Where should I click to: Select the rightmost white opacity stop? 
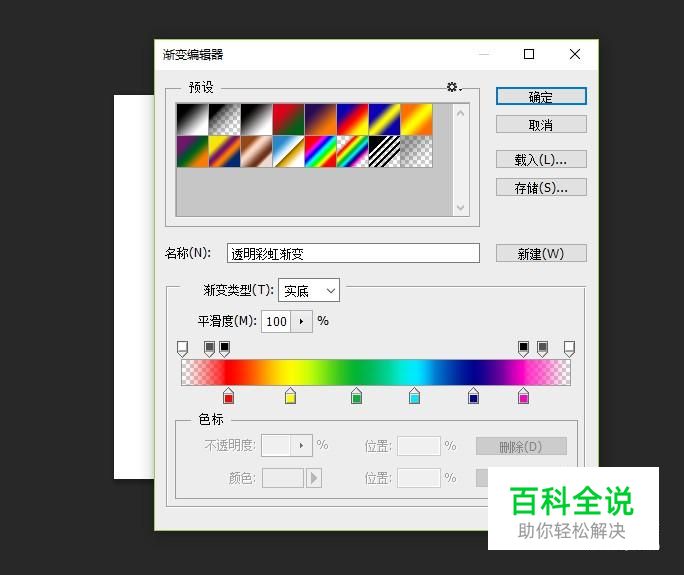coord(569,349)
